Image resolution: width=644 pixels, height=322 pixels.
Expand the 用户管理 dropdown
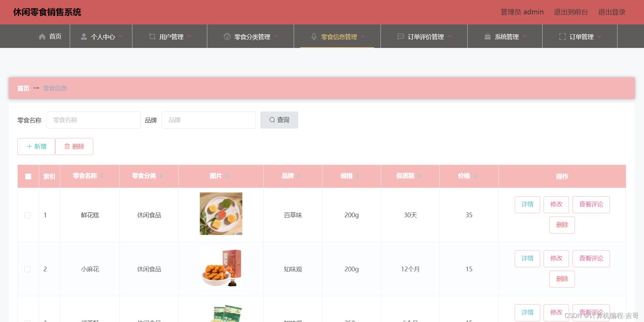click(171, 36)
